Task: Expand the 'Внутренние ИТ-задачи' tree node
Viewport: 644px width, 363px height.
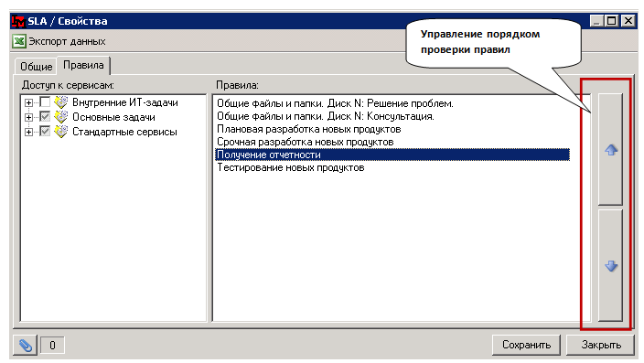Action: pyautogui.click(x=28, y=102)
